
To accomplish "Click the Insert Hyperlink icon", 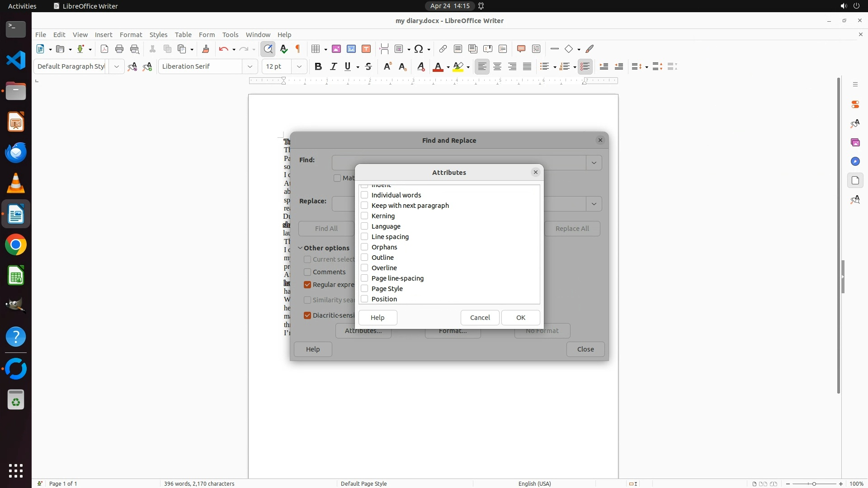I will [x=443, y=49].
